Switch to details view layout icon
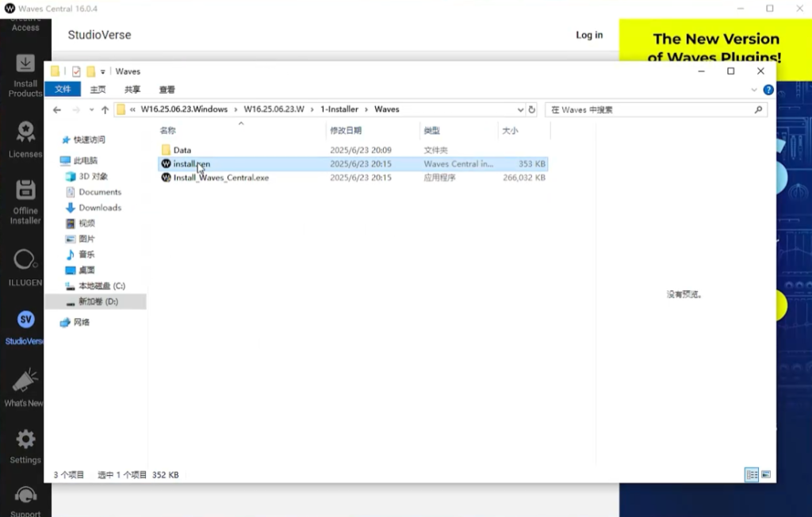Viewport: 812px width, 517px height. [x=752, y=474]
